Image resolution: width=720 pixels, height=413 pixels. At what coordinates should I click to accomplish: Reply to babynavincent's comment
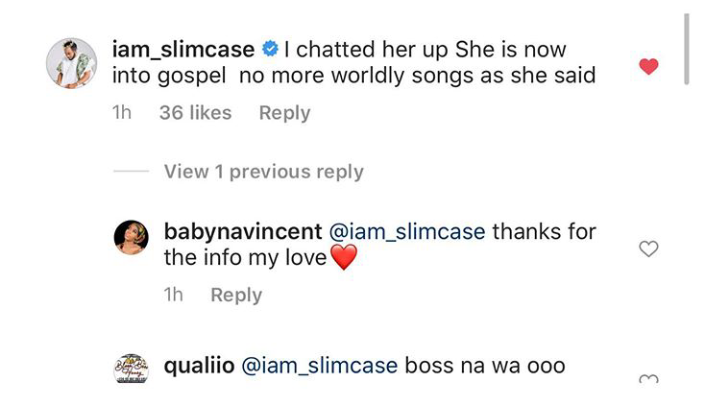tap(236, 295)
